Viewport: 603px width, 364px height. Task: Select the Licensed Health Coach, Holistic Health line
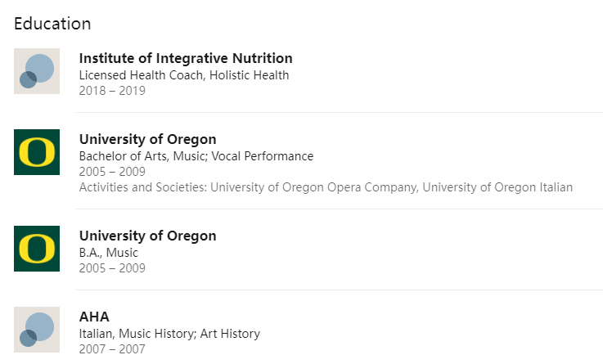click(x=184, y=75)
